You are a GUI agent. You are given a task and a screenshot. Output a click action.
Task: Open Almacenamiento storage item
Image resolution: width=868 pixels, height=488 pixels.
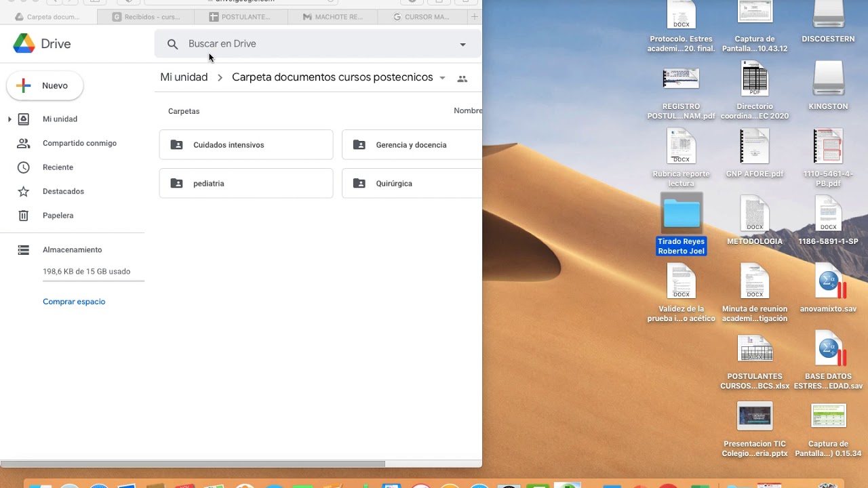click(x=72, y=250)
